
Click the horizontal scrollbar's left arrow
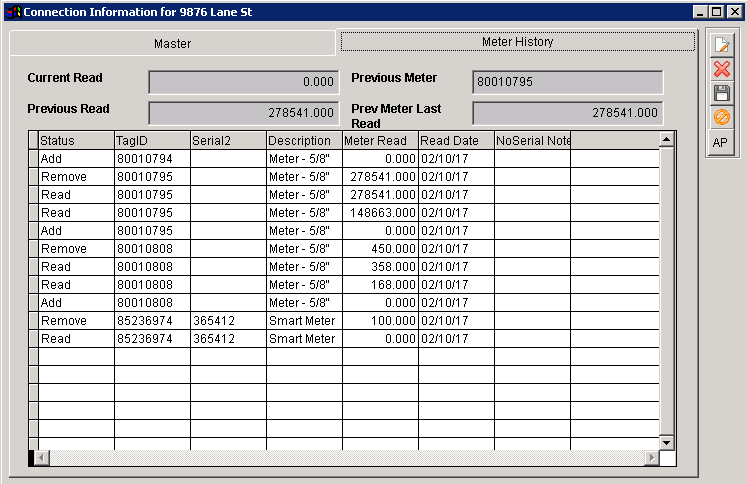42,458
